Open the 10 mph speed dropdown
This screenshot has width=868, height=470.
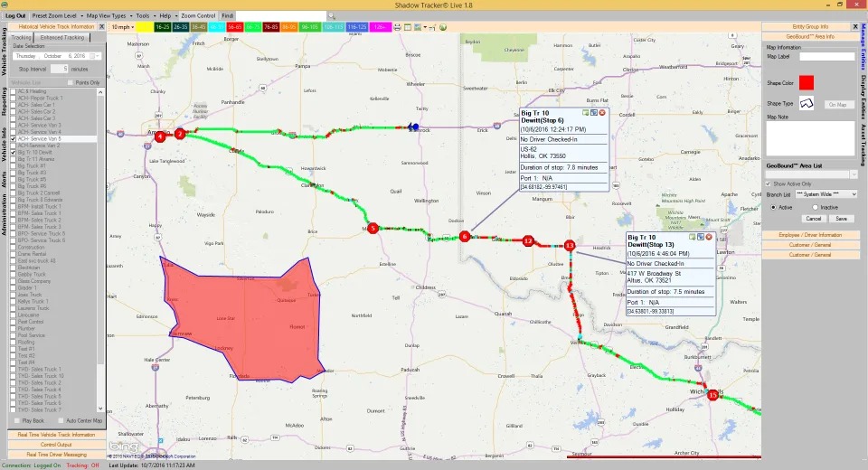point(123,27)
